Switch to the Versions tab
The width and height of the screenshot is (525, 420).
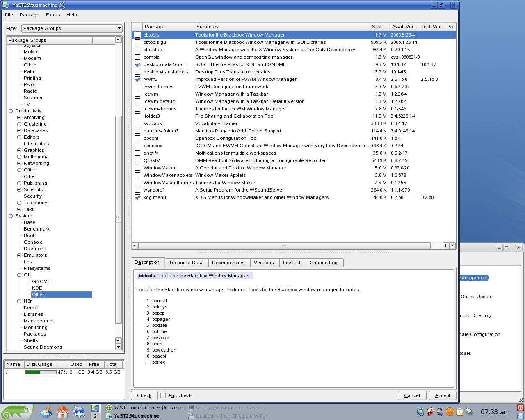264,262
